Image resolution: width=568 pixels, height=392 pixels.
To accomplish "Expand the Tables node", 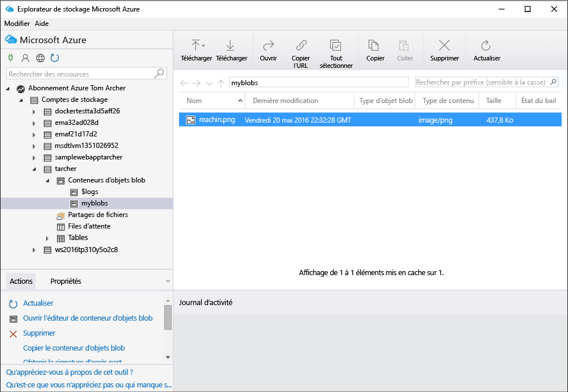I will point(47,238).
